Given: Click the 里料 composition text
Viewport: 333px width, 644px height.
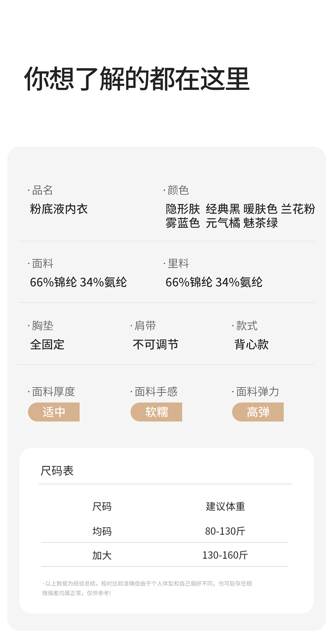Looking at the screenshot, I should [214, 282].
